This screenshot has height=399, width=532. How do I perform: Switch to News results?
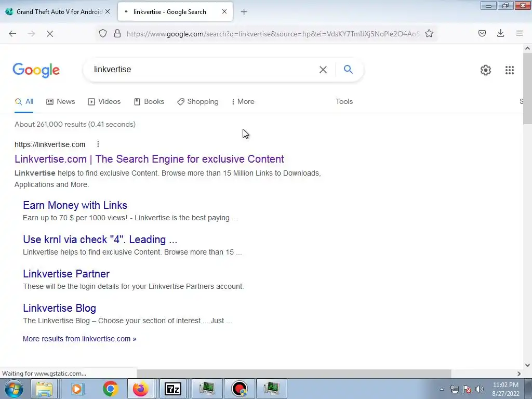coord(61,101)
